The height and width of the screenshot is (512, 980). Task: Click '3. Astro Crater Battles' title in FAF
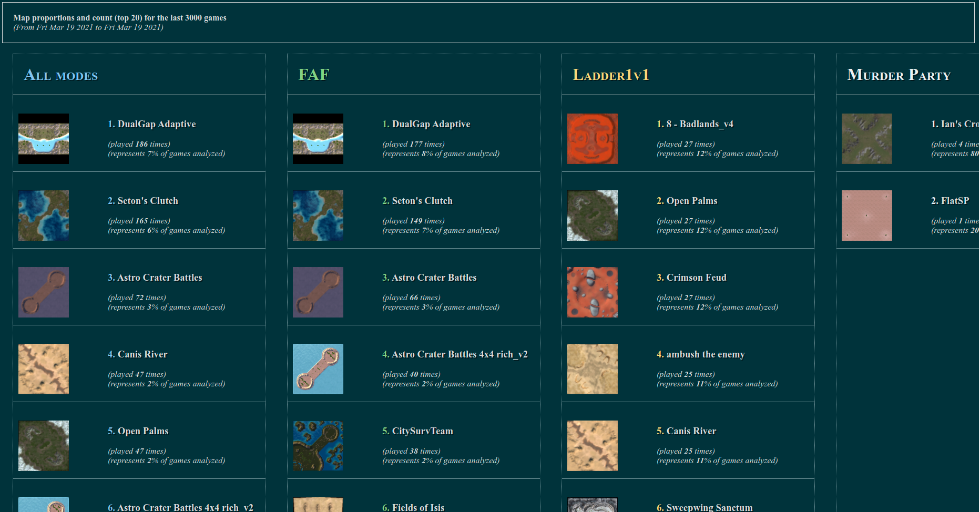click(430, 278)
